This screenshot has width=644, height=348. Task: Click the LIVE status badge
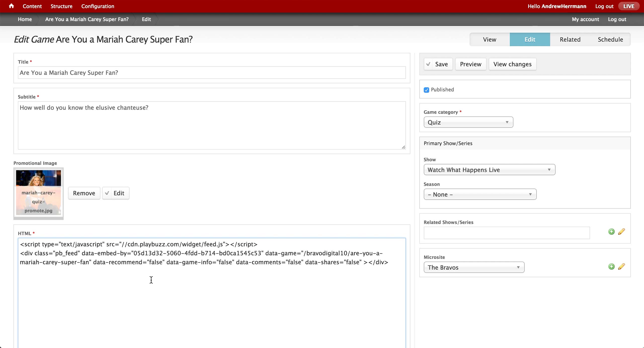coord(629,6)
